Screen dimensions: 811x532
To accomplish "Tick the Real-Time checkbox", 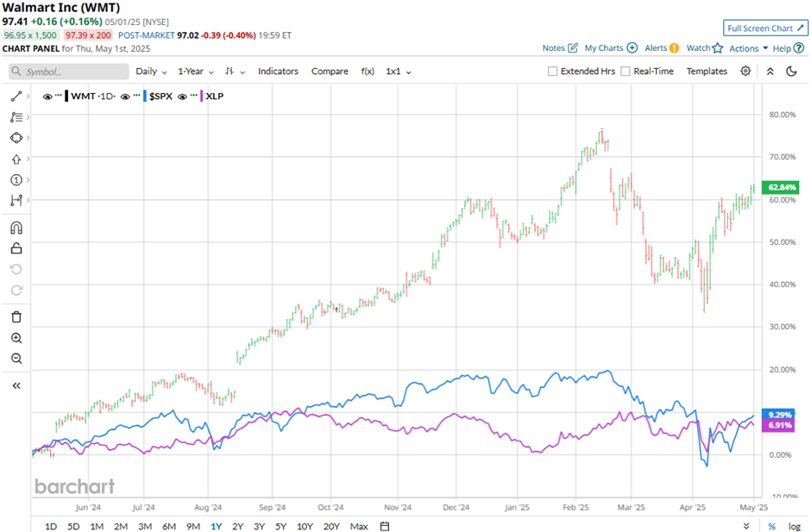I will tap(626, 72).
